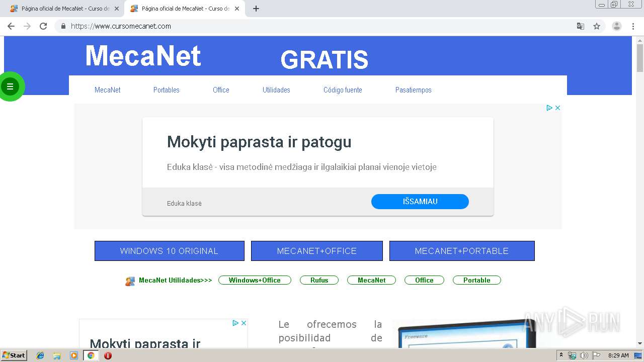644x362 pixels.
Task: Open the Office navigation menu item
Action: click(x=221, y=90)
